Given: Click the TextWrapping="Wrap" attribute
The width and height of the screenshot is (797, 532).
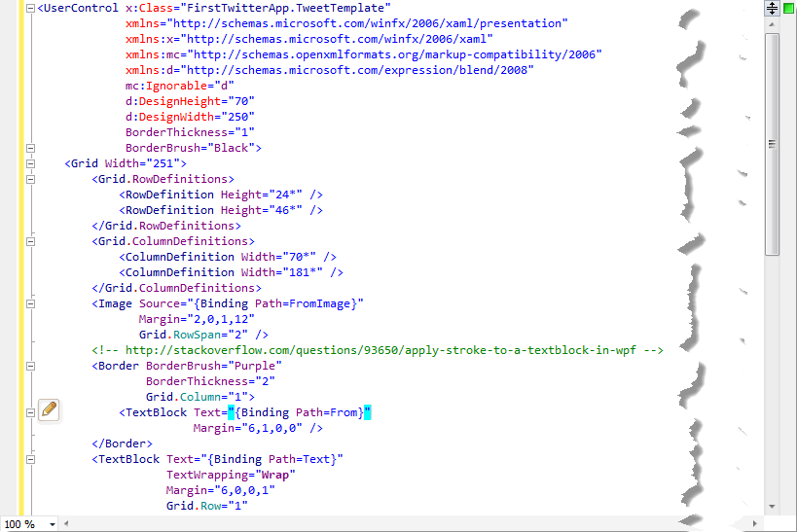Looking at the screenshot, I should (x=231, y=475).
